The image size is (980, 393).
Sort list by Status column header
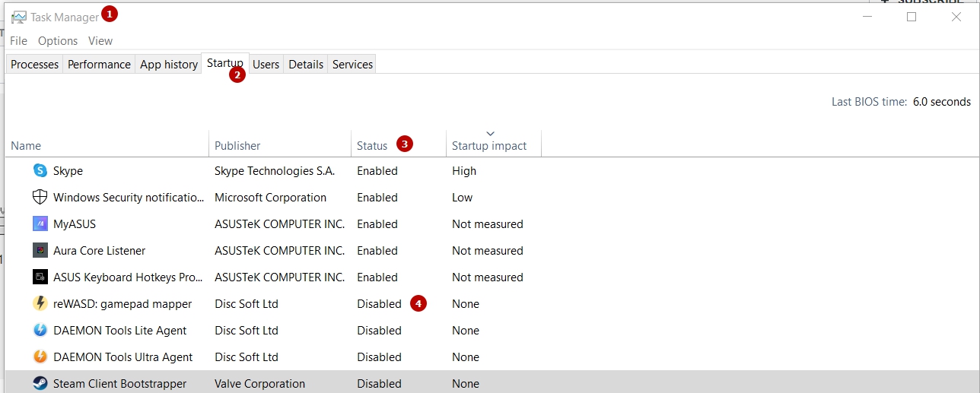[372, 146]
